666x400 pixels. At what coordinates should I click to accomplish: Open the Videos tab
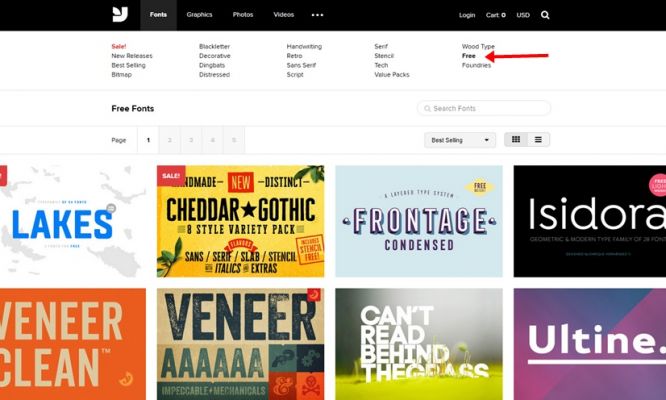(284, 14)
